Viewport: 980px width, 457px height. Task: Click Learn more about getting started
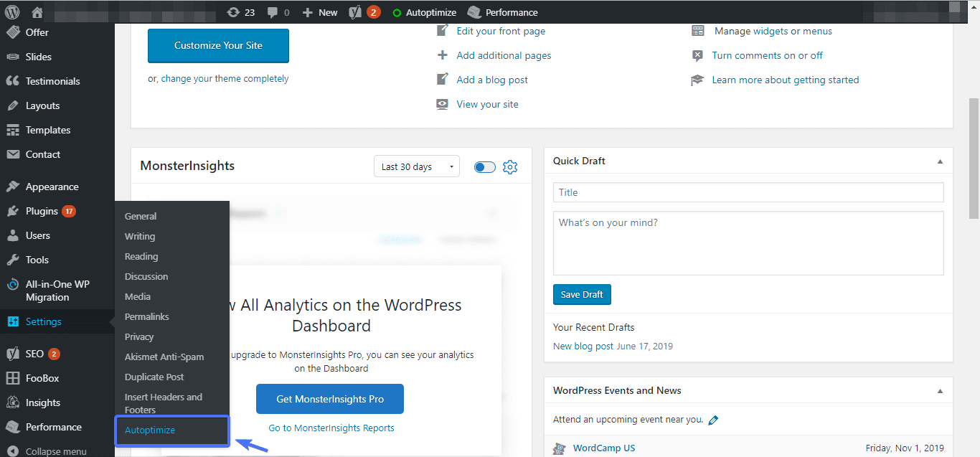pyautogui.click(x=786, y=80)
